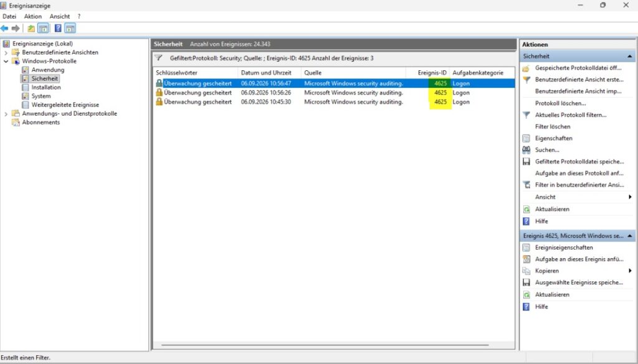Open the Datei menu
The width and height of the screenshot is (638, 364).
coord(9,16)
